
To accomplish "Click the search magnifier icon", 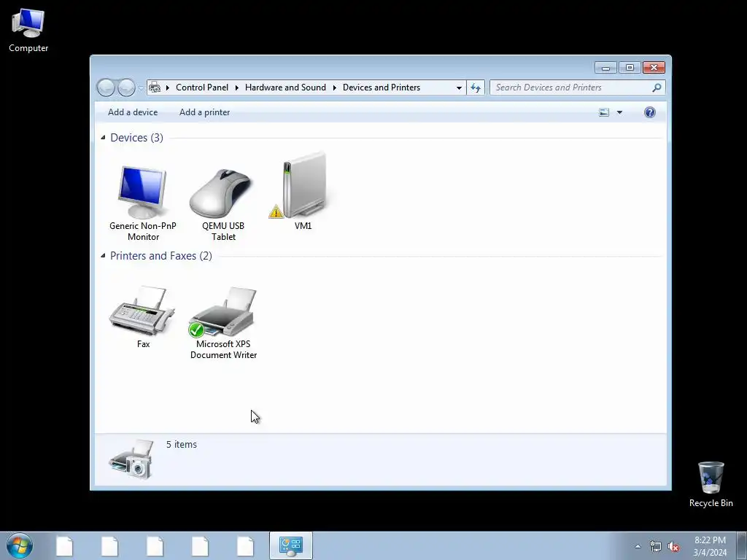I will [657, 87].
